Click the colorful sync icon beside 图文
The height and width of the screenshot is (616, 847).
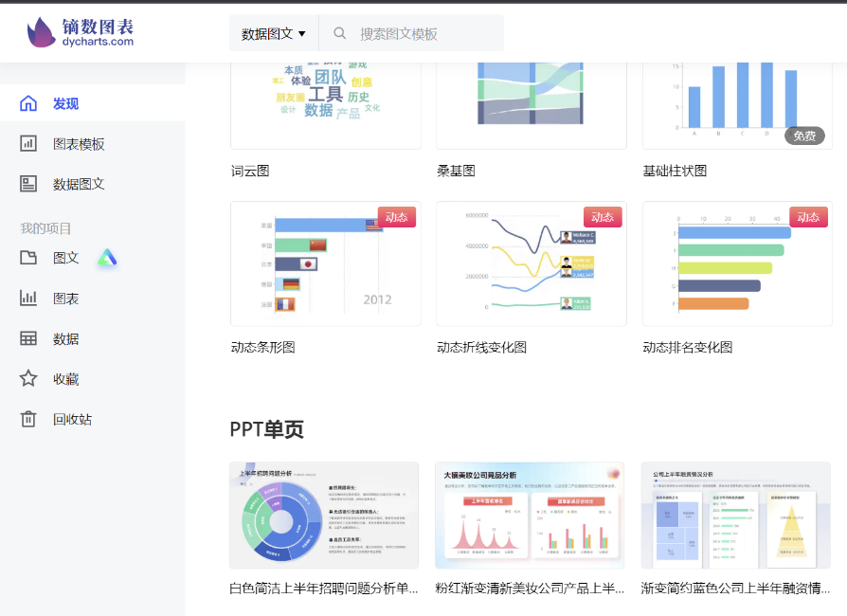pyautogui.click(x=107, y=257)
